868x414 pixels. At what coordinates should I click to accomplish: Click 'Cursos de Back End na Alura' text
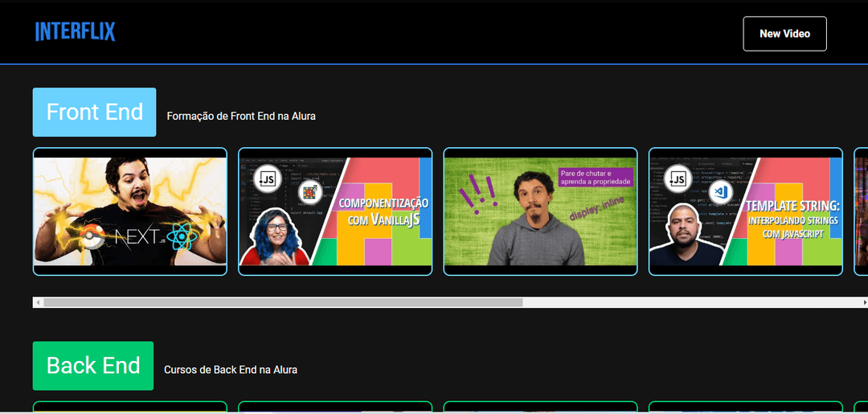click(x=231, y=370)
